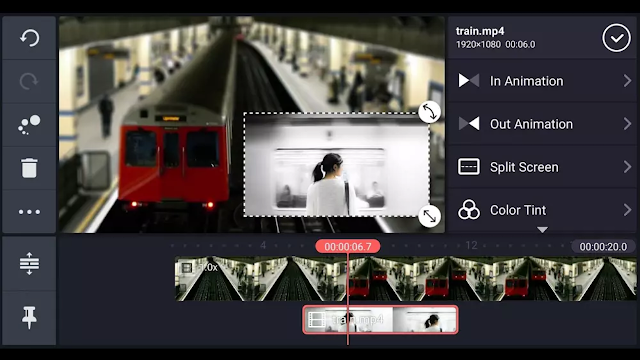Click the down triangle to show more options
Viewport: 640px width, 360px height.
tap(542, 230)
